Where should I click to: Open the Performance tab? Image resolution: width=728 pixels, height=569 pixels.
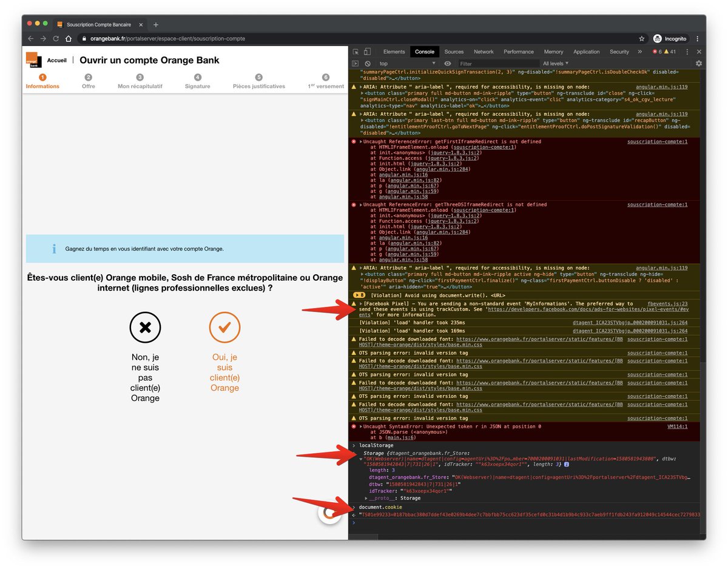[x=519, y=52]
